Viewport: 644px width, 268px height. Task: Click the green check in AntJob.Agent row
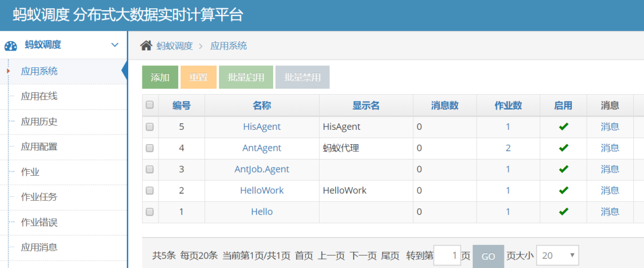pyautogui.click(x=563, y=169)
